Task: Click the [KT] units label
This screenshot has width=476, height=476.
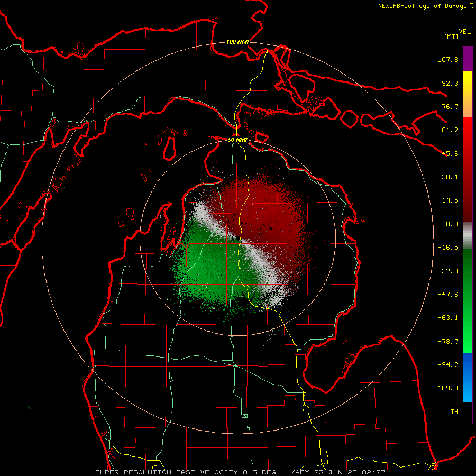Action: [451, 36]
